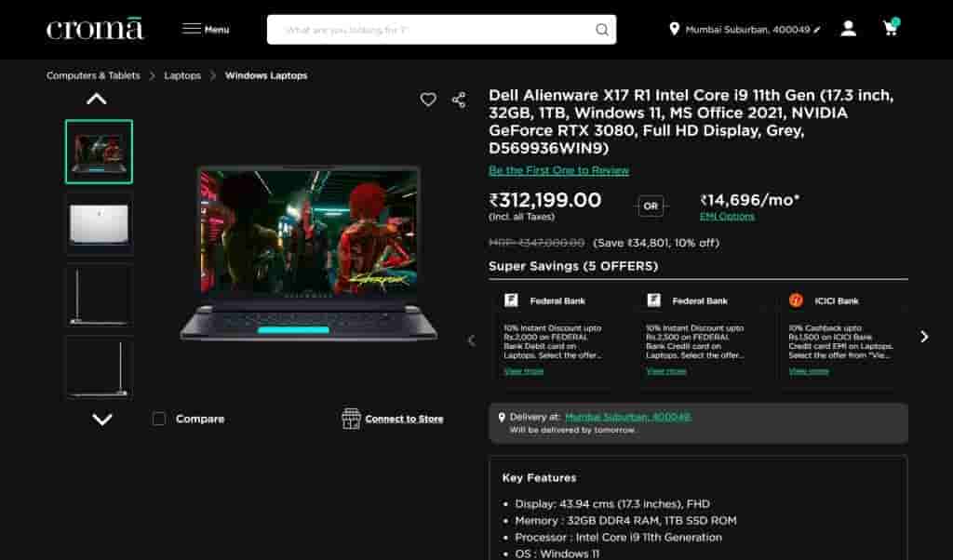Change location Mumbai Suburban, 400049 in header
953x560 pixels.
(753, 29)
